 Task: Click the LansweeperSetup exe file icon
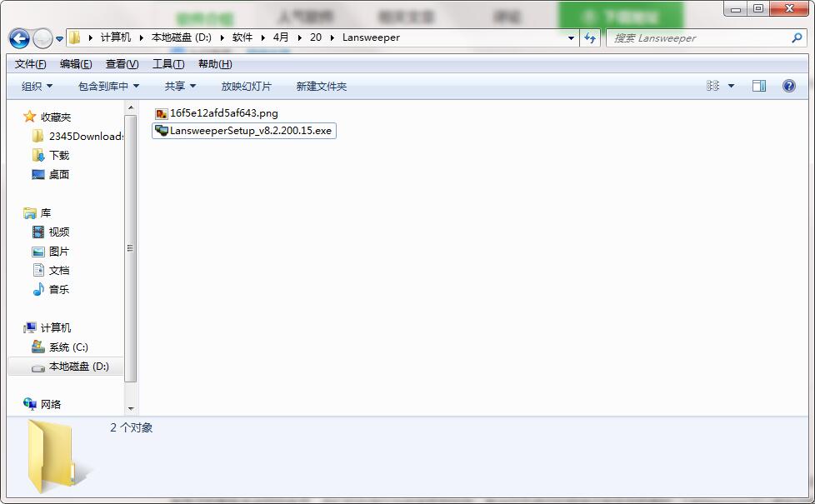click(162, 131)
